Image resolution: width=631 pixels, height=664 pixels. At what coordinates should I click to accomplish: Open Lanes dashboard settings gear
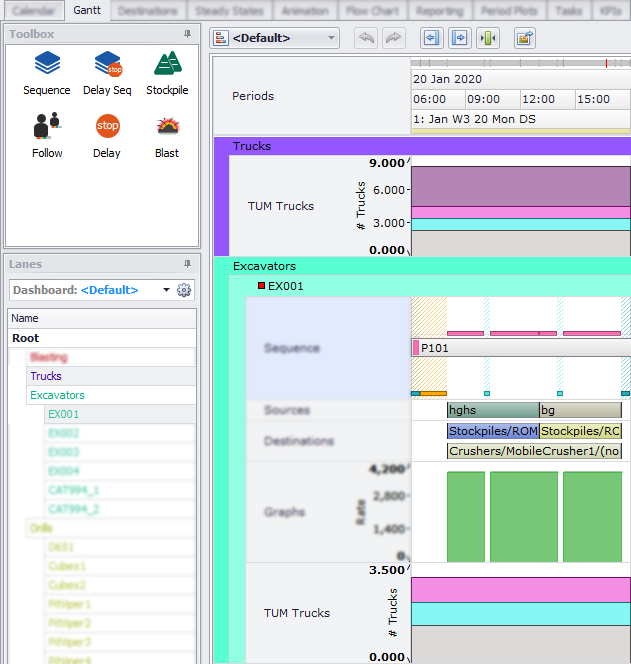pyautogui.click(x=184, y=290)
